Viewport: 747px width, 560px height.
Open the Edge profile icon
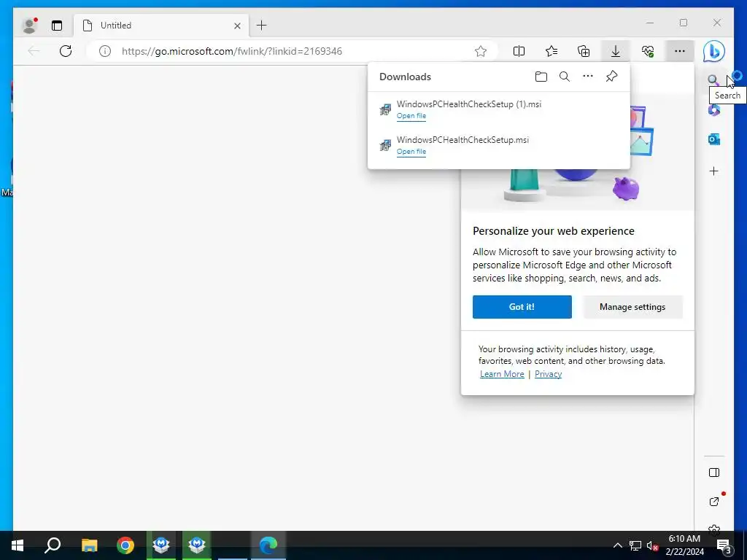(29, 26)
